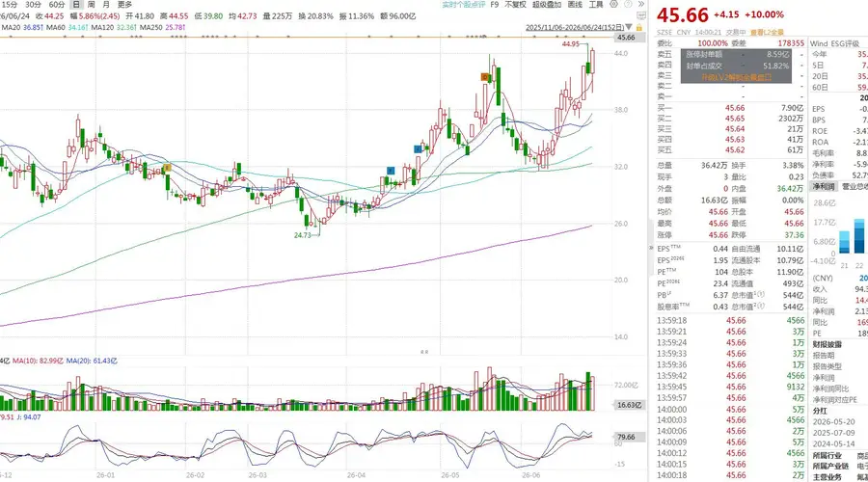Click the orange D marker on the candlestick chart

click(485, 77)
